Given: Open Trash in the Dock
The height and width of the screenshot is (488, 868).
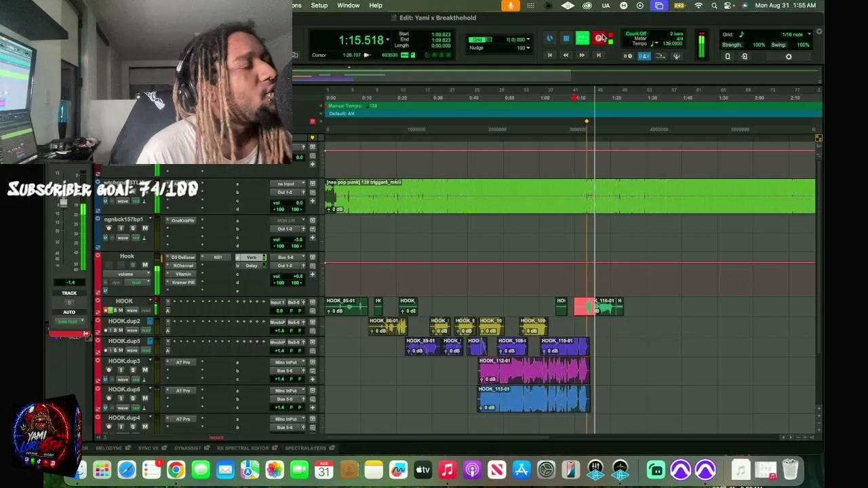Looking at the screenshot, I should pos(791,470).
